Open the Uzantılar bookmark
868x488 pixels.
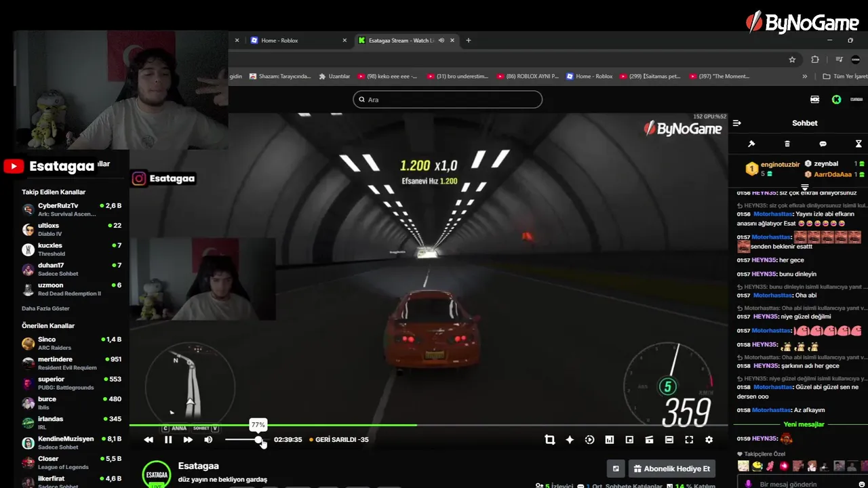click(334, 77)
